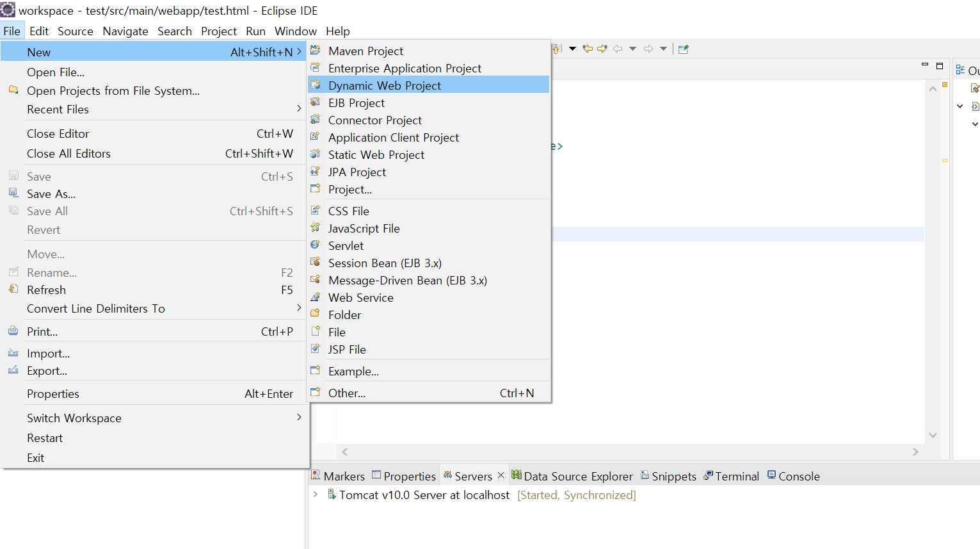
Task: Click the editor horizontal scrollbar right arrow
Action: pos(915,452)
